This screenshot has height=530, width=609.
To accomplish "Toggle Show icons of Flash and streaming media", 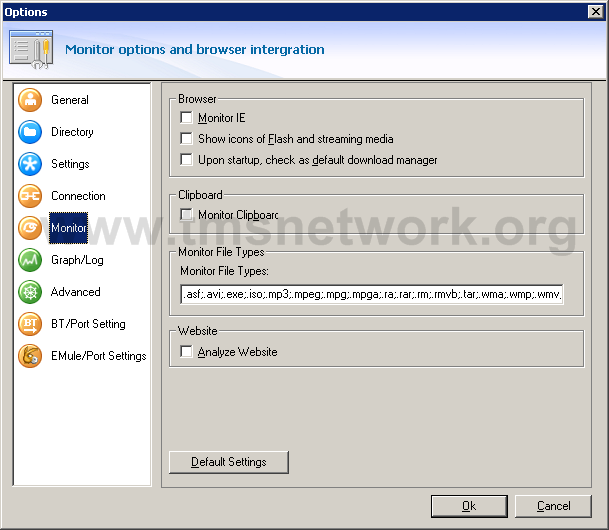I will coord(186,138).
